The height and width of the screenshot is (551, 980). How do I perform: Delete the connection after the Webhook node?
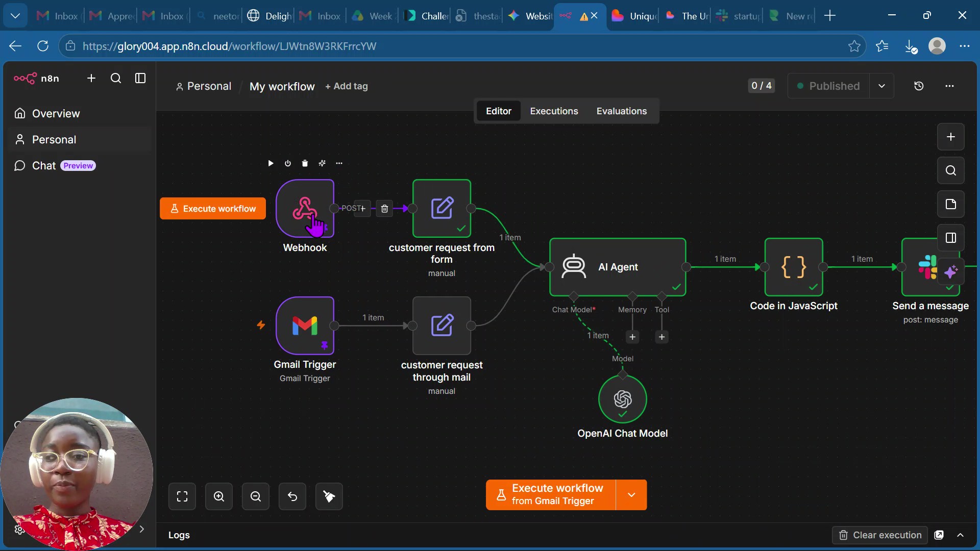coord(384,208)
